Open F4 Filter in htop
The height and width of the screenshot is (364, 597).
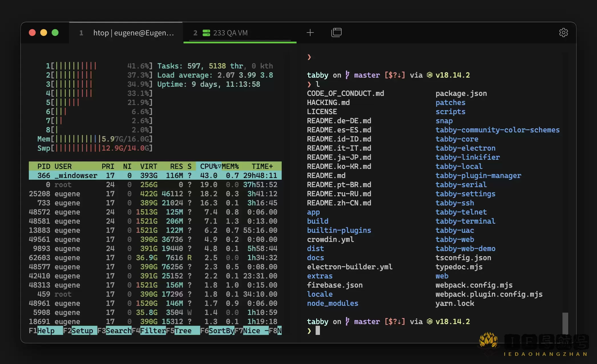[149, 331]
